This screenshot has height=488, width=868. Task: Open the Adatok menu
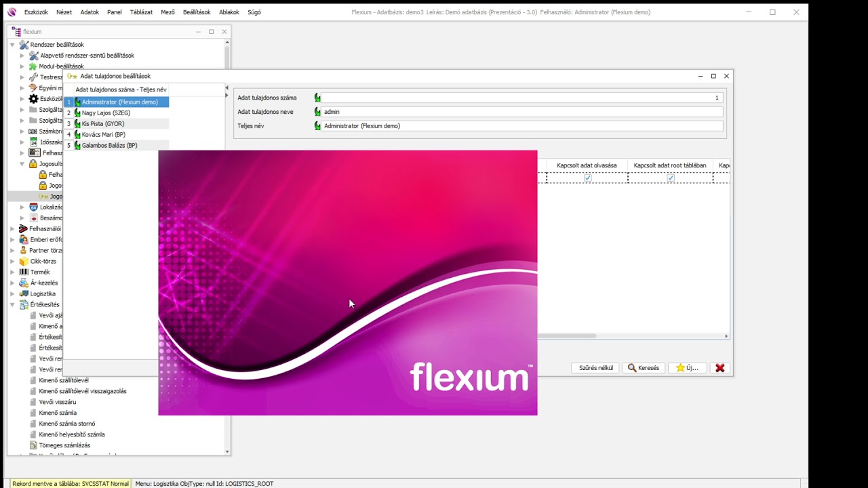pos(90,12)
